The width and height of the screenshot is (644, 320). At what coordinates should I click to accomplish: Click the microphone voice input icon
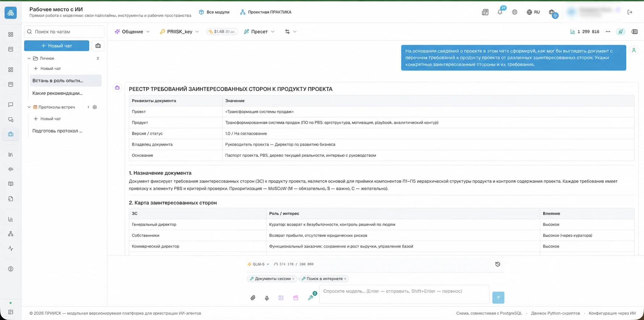click(267, 298)
